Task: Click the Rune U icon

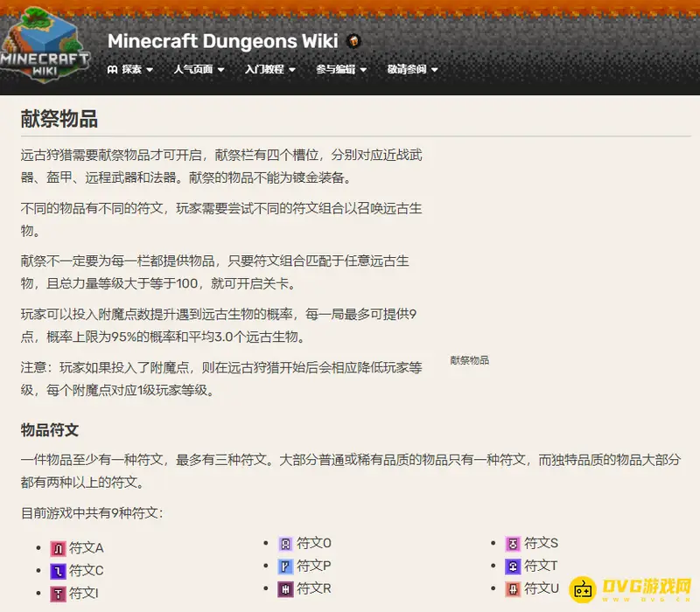Action: pyautogui.click(x=514, y=588)
